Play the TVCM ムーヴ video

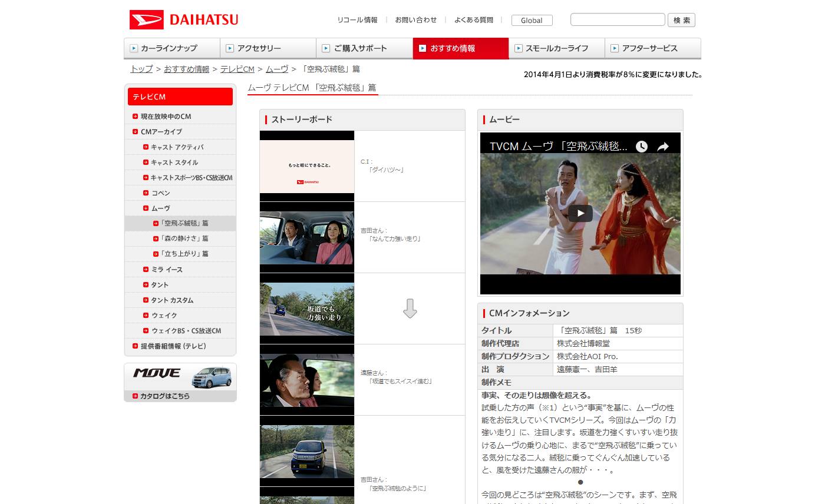(x=580, y=213)
